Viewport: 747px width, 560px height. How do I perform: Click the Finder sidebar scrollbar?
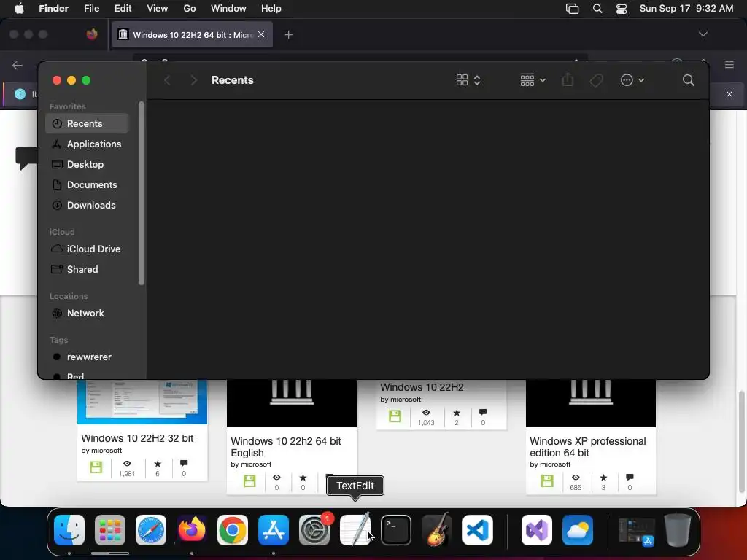[141, 193]
